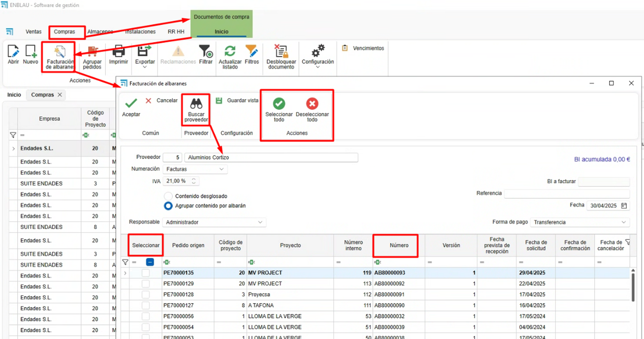Click filter funnel in Fecha de cancelación header
This screenshot has height=339, width=644.
point(628,242)
